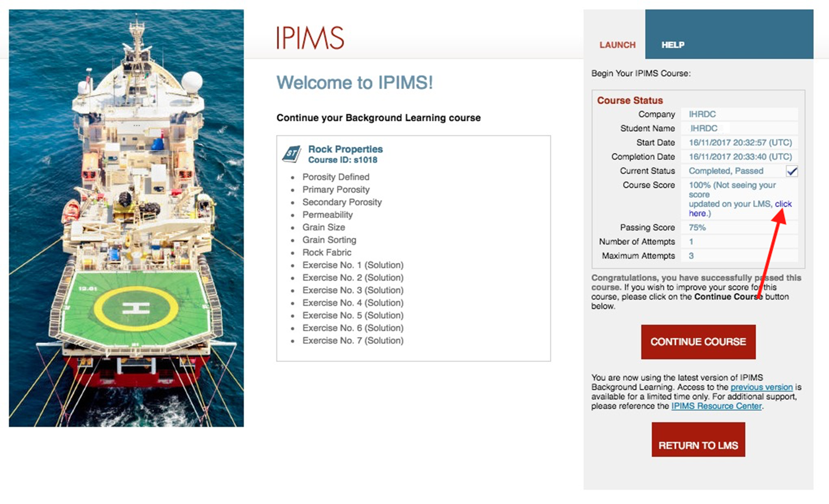This screenshot has width=829, height=504.
Task: Follow the 'click here' score update link
Action: [783, 204]
